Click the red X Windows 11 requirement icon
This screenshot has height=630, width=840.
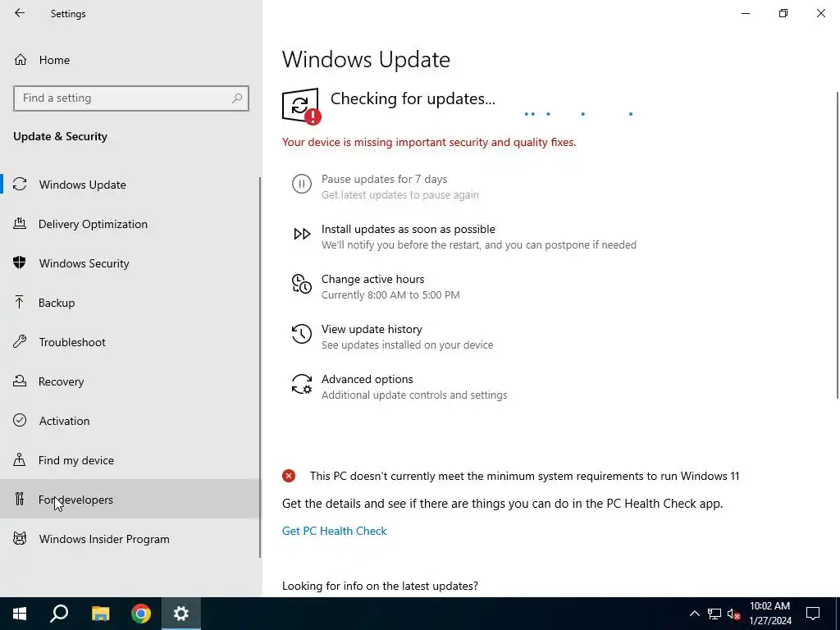point(289,476)
